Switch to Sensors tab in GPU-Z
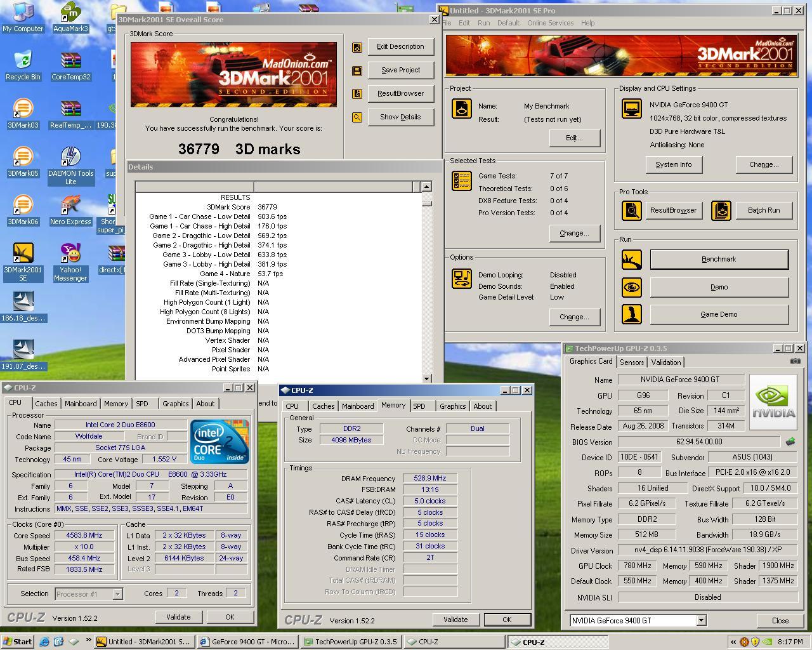 tap(632, 362)
